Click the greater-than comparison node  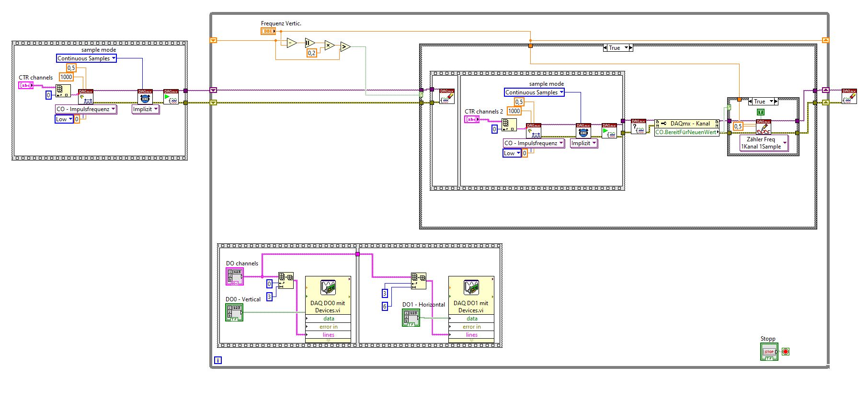pyautogui.click(x=345, y=47)
